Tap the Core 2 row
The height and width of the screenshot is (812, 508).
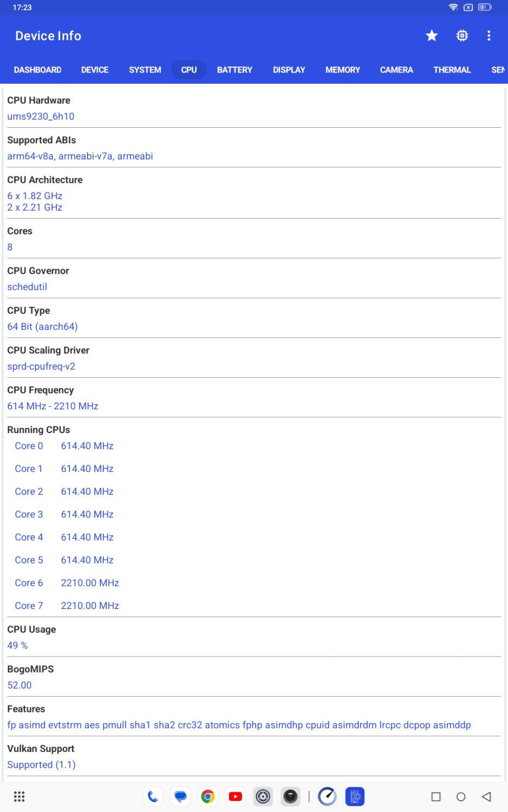(x=64, y=492)
